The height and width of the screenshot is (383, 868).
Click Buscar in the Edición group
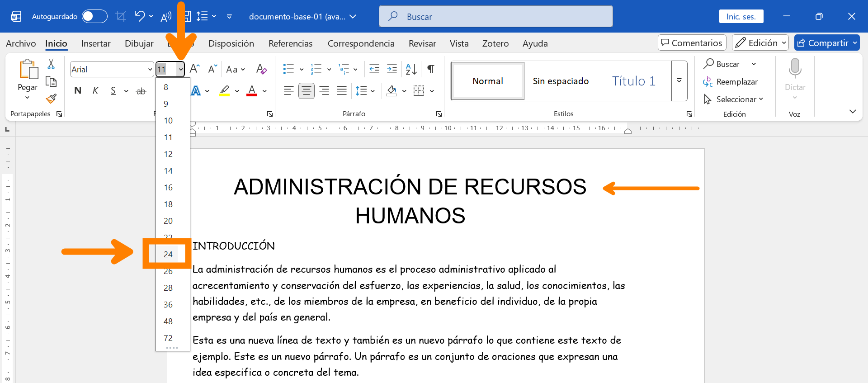(722, 64)
